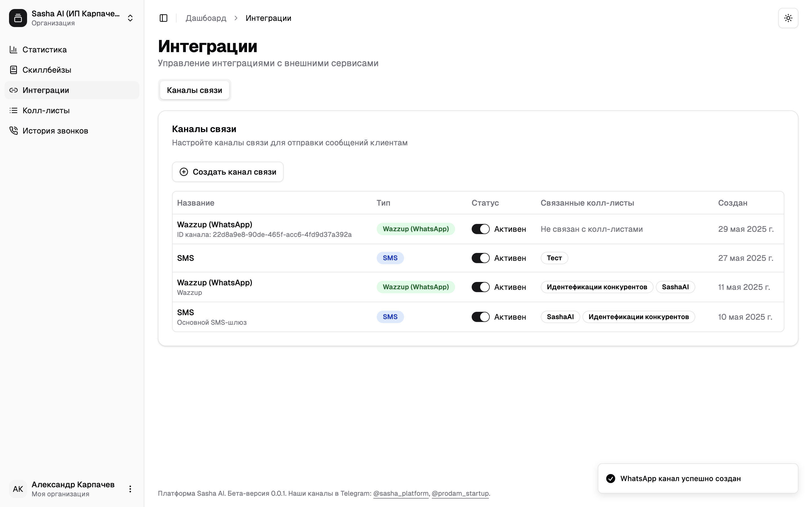Screen dimensions: 812x507
Task: Click the Дашбоард breadcrumb
Action: [206, 18]
